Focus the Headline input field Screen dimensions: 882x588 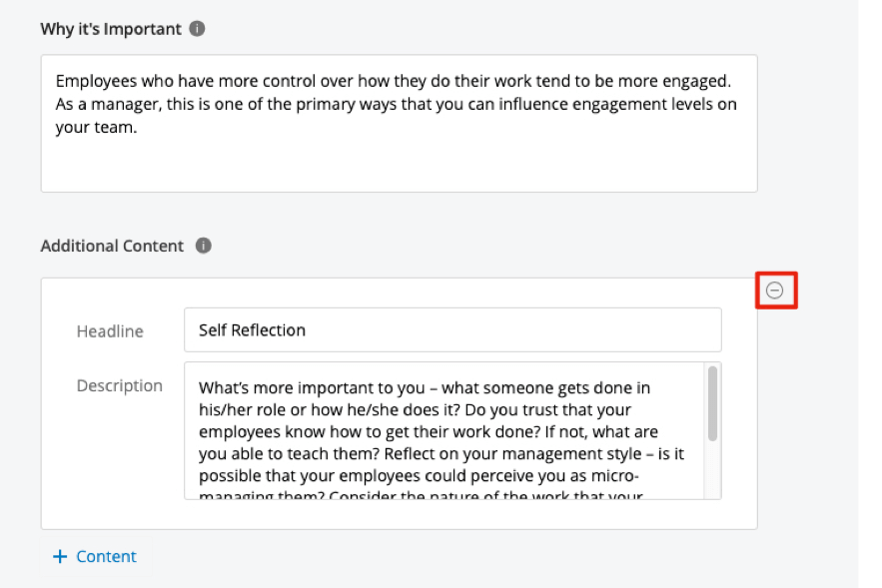point(451,329)
